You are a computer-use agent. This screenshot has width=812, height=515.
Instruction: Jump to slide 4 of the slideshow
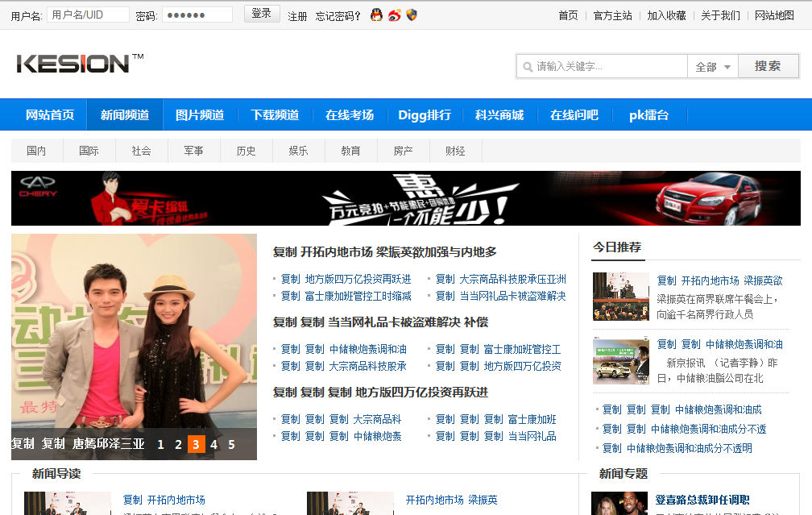point(213,444)
